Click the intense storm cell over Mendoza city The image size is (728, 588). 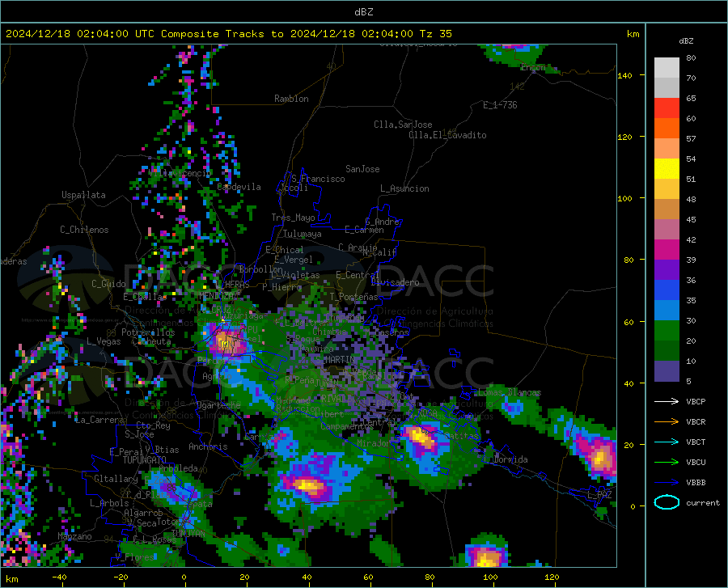click(x=226, y=342)
